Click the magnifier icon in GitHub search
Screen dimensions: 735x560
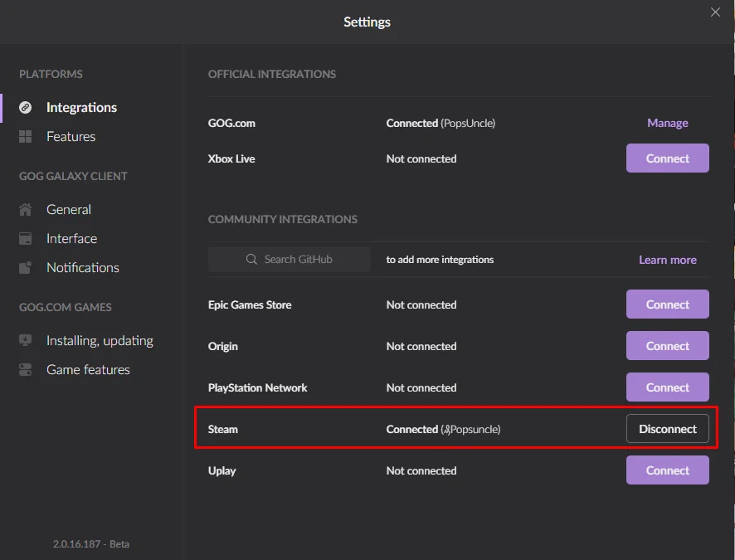pyautogui.click(x=252, y=260)
